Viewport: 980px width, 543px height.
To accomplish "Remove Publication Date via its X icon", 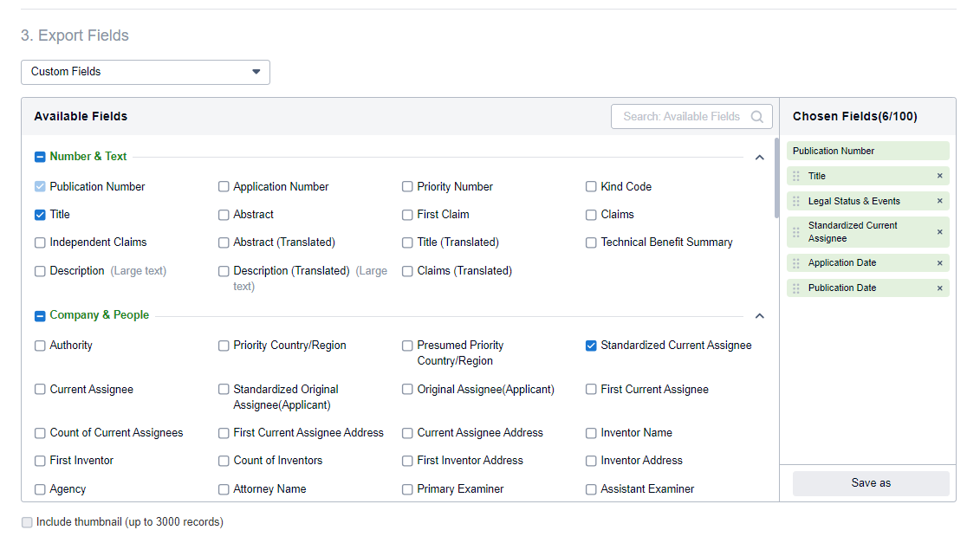I will [x=939, y=287].
